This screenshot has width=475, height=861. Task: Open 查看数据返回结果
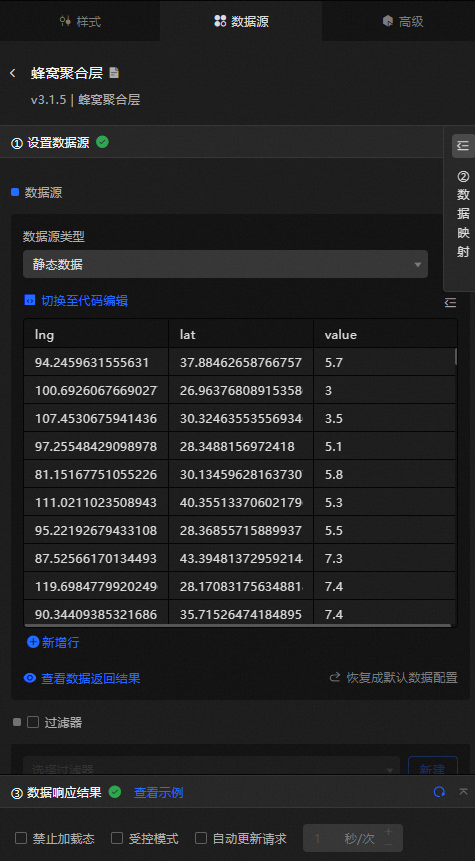(x=91, y=678)
